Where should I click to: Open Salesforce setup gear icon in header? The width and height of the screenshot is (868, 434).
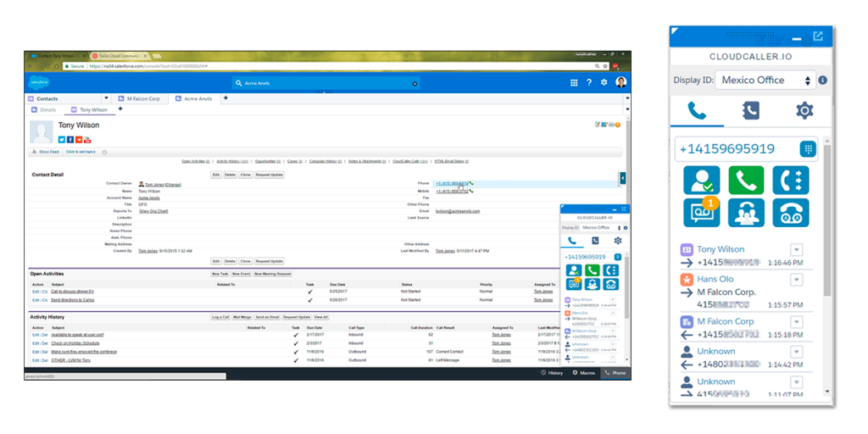tap(604, 82)
